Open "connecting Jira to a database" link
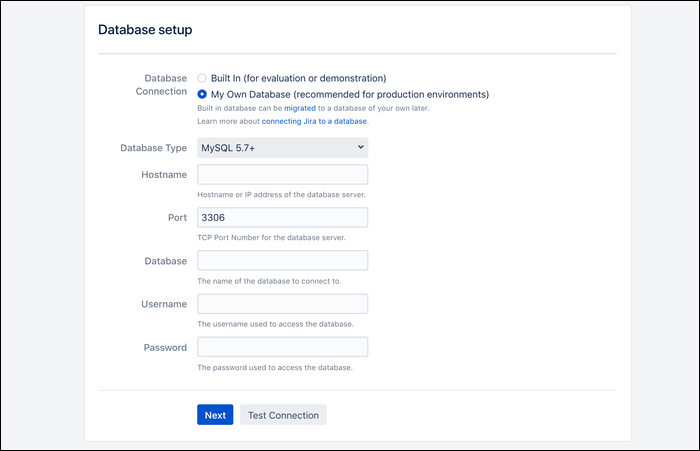700x451 pixels. pyautogui.click(x=314, y=121)
